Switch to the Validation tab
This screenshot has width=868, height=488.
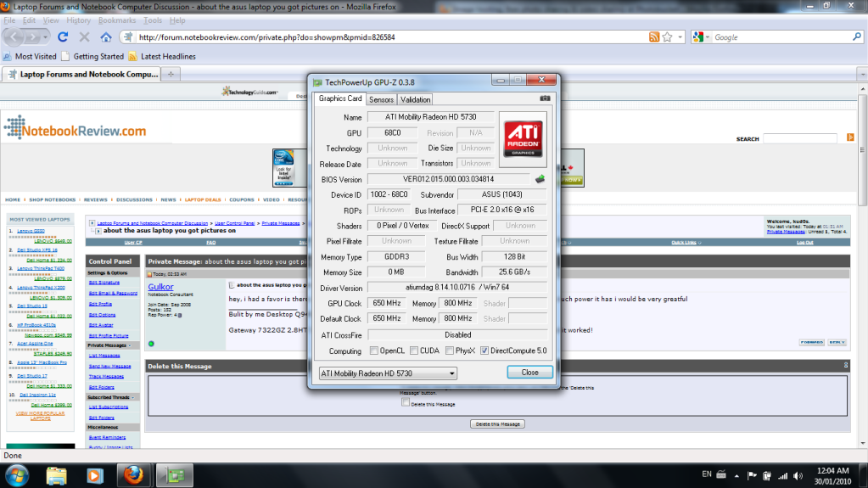click(415, 99)
